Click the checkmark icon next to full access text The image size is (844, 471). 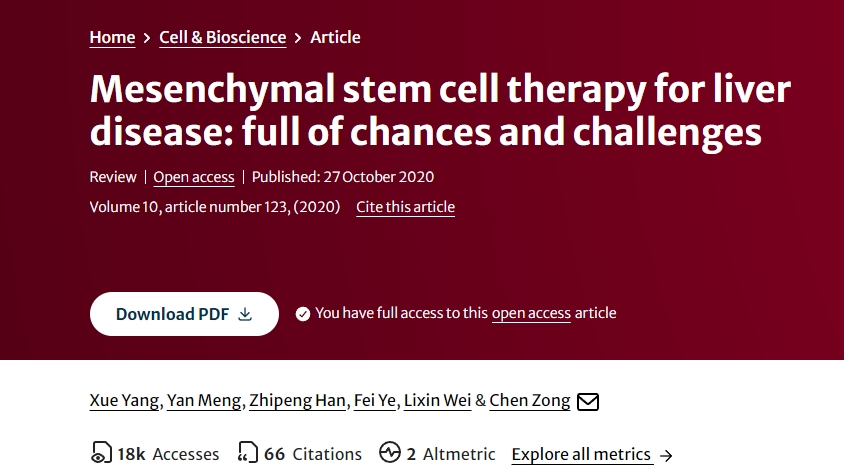[303, 314]
